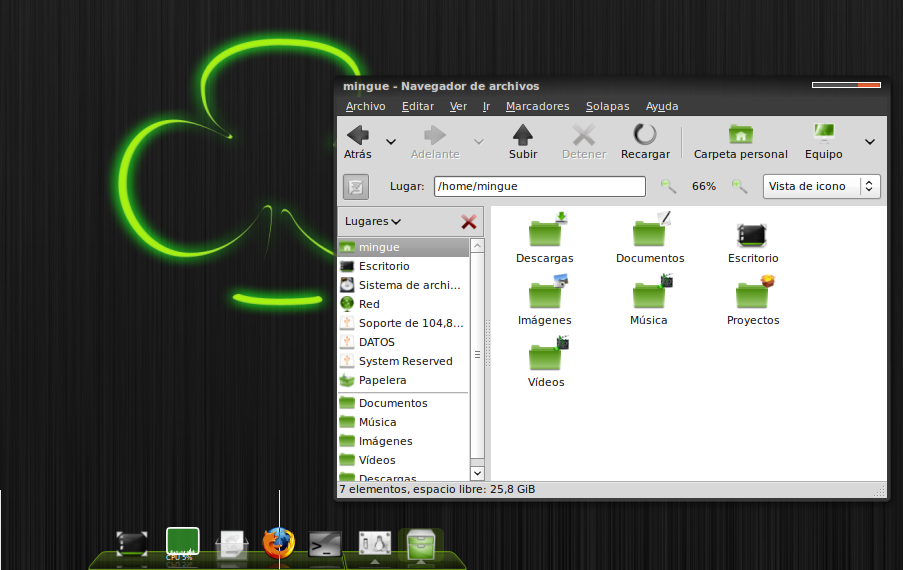The width and height of the screenshot is (903, 570).
Task: Select the Proyectos folder icon
Action: tap(753, 300)
